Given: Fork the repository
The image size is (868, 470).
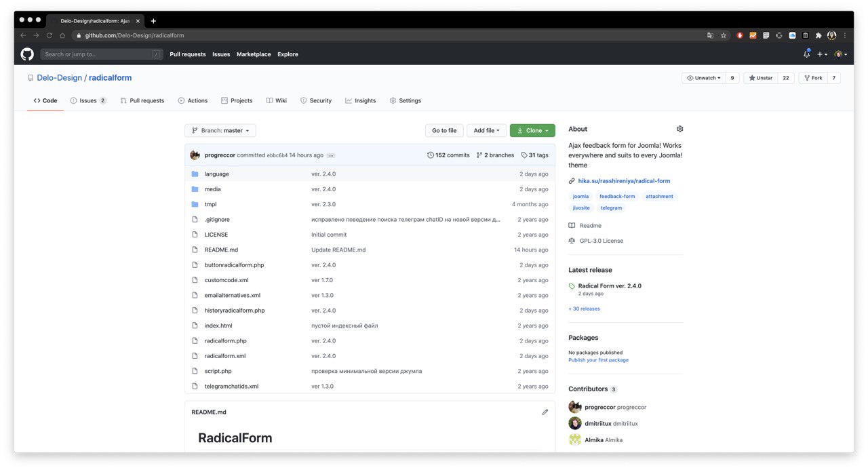Looking at the screenshot, I should click(x=812, y=78).
